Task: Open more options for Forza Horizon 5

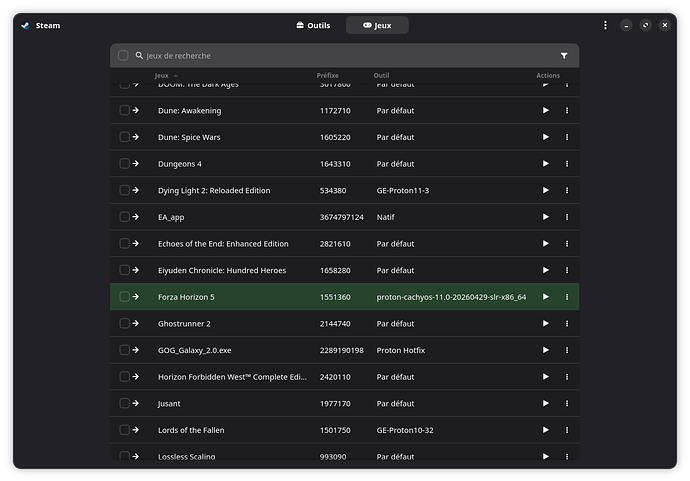Action: [567, 297]
